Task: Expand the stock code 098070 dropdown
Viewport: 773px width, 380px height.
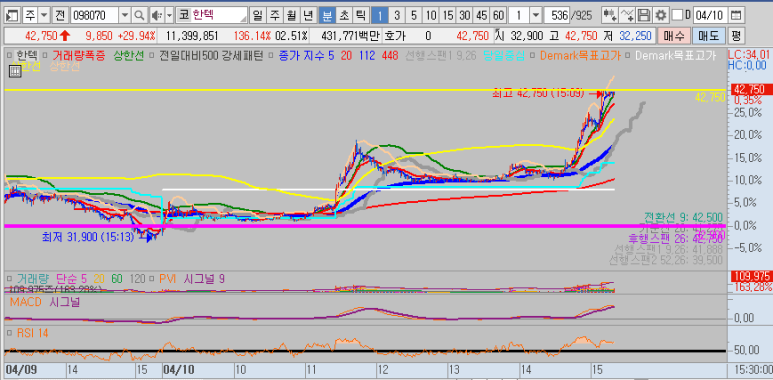Action: tap(124, 15)
